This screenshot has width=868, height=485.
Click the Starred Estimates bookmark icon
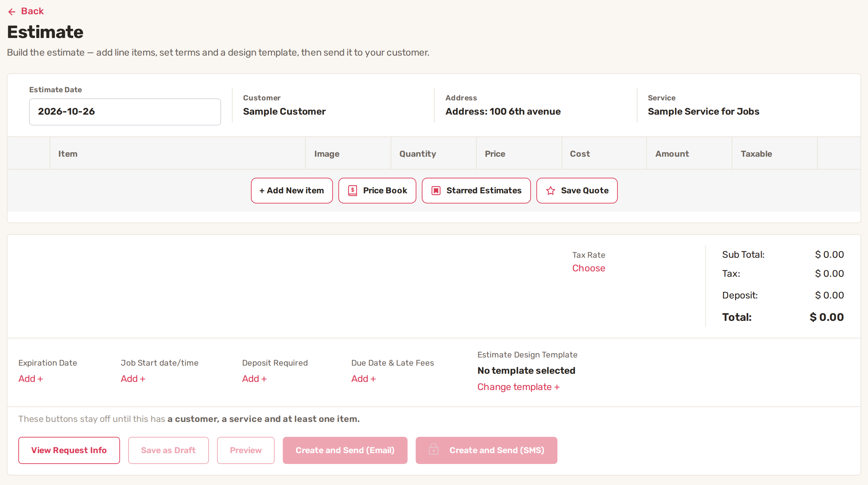(x=436, y=191)
